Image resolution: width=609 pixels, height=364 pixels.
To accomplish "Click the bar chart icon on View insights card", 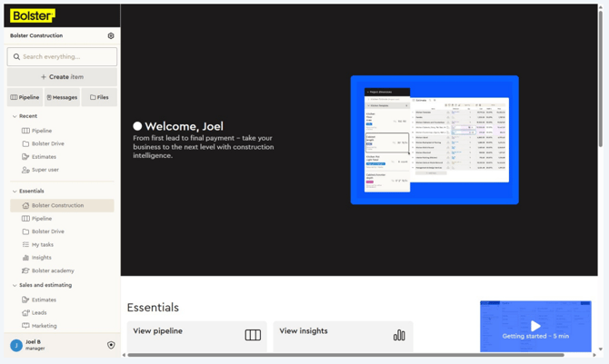I will click(399, 335).
